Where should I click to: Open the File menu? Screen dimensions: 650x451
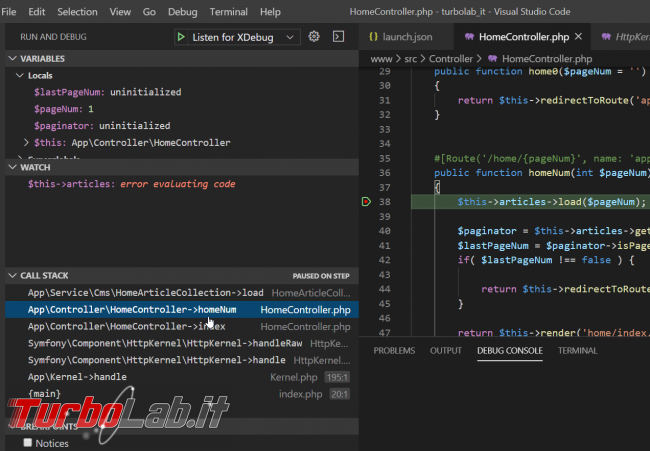[9, 12]
